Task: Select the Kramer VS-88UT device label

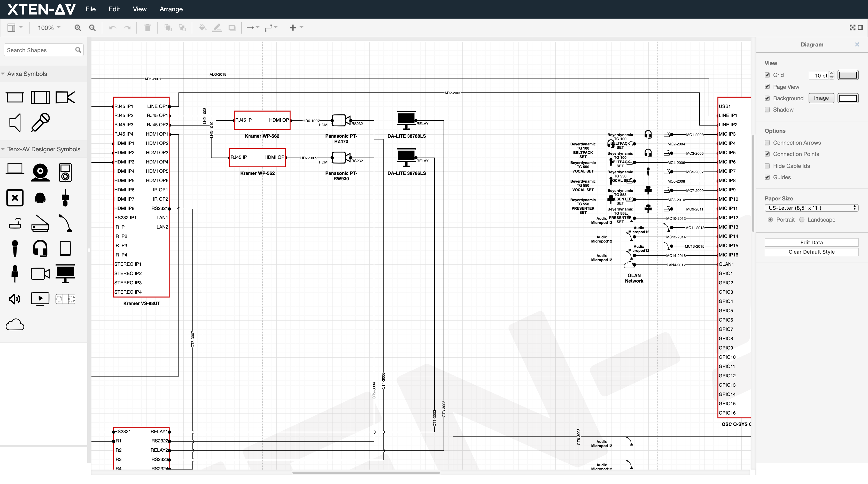Action: tap(142, 303)
